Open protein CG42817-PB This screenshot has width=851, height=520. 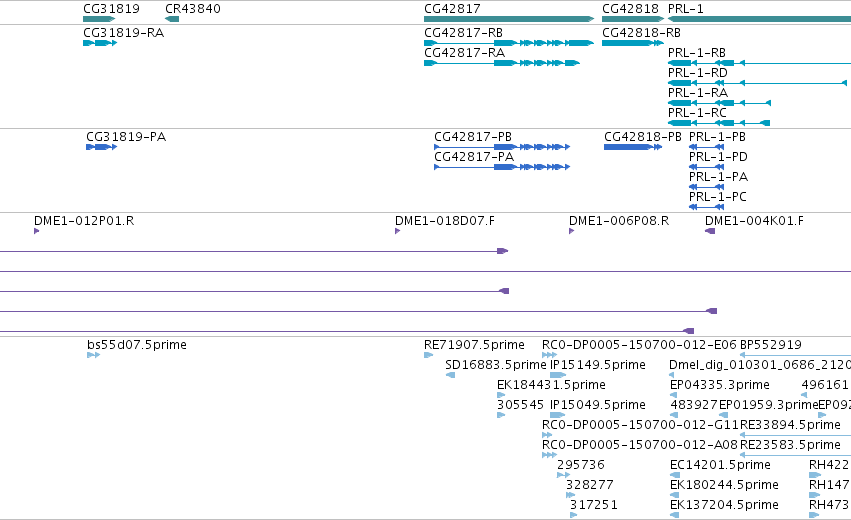(502, 147)
